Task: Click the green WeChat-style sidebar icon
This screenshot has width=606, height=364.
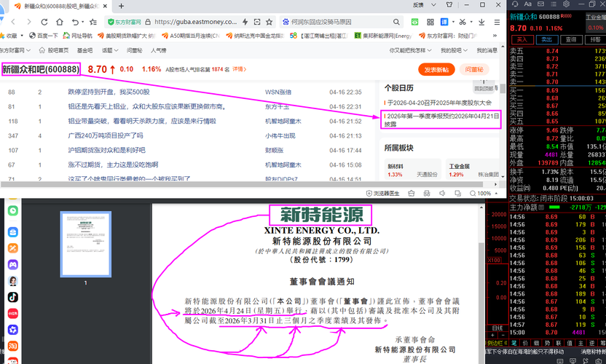Action: [x=13, y=210]
